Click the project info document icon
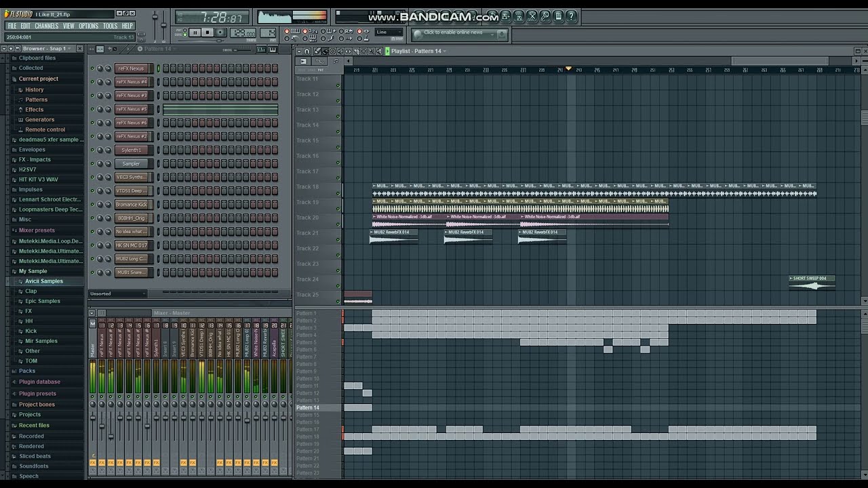This screenshot has width=868, height=488. click(558, 16)
